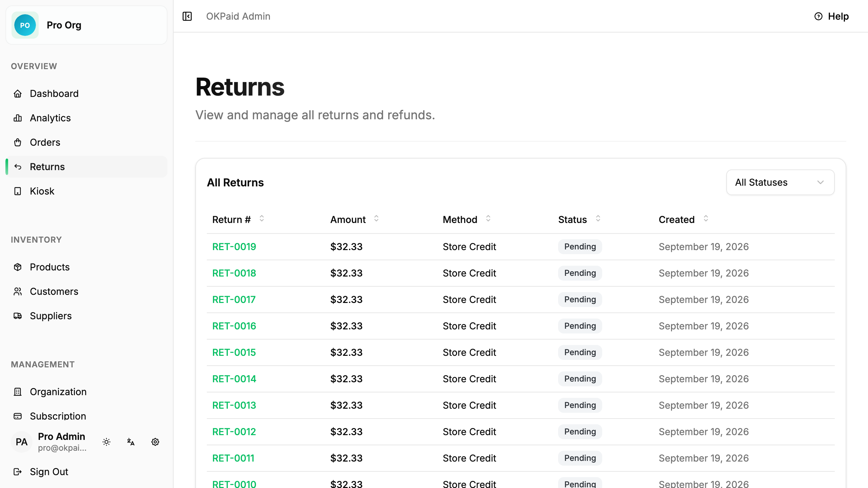Open Organization management

86,392
